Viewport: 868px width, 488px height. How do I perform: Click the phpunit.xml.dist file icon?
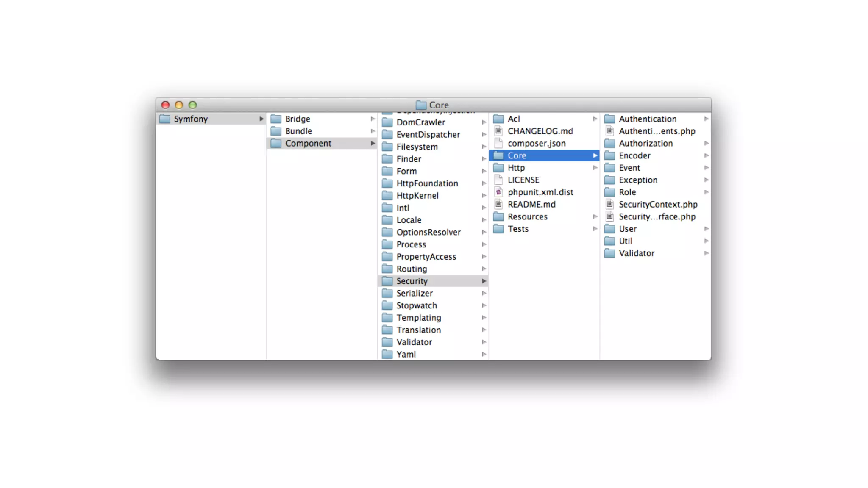click(498, 192)
